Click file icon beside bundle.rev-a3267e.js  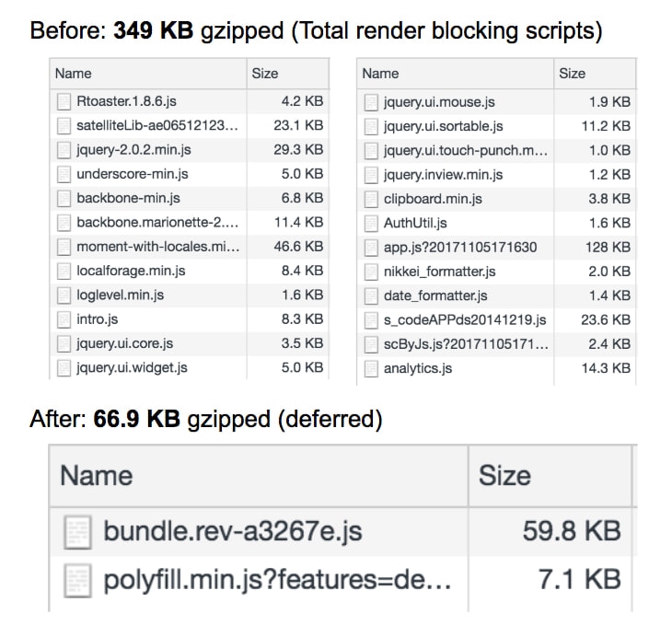(x=77, y=531)
